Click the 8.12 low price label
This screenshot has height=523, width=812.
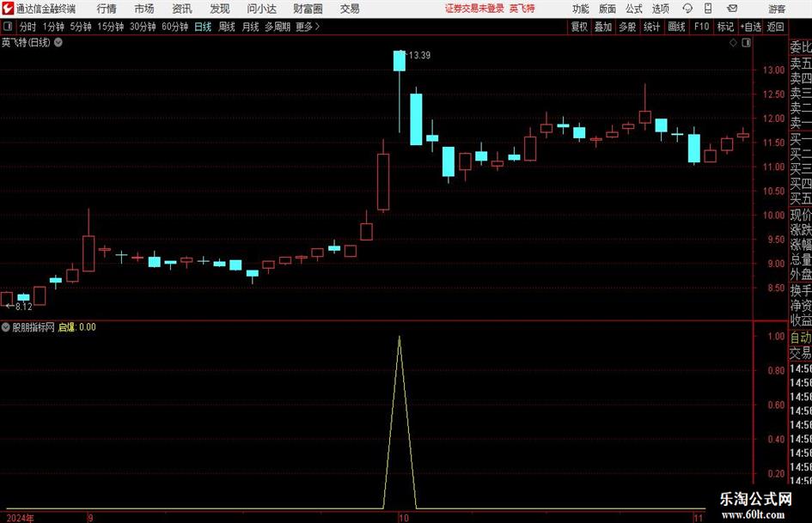[24, 307]
